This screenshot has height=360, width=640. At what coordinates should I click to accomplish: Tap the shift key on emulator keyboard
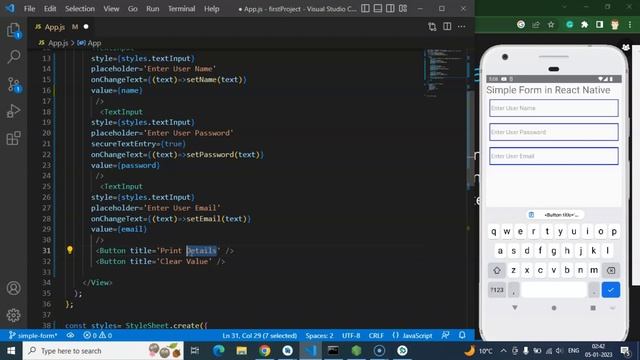coord(497,270)
